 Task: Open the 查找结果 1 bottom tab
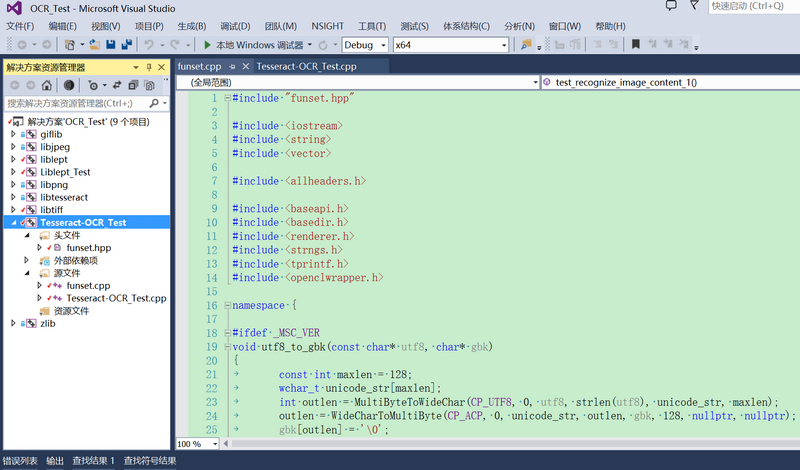93,461
